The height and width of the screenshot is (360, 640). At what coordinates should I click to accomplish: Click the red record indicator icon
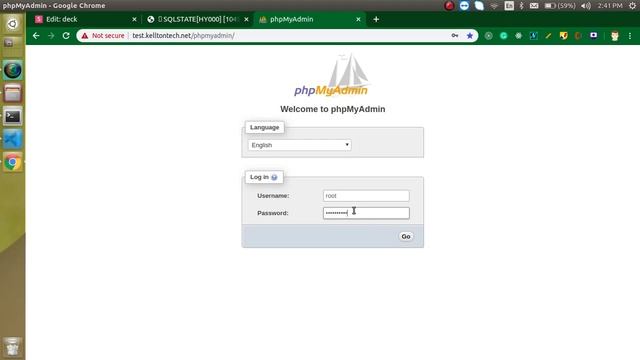pos(449,6)
